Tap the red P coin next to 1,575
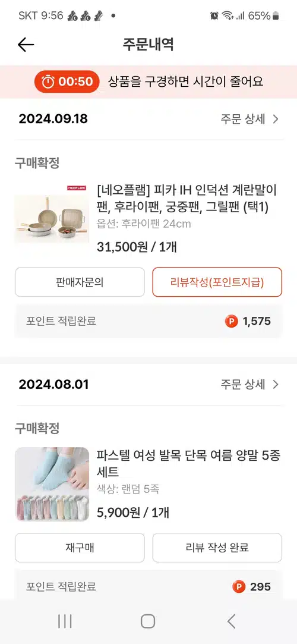The width and height of the screenshot is (297, 644). (x=232, y=321)
